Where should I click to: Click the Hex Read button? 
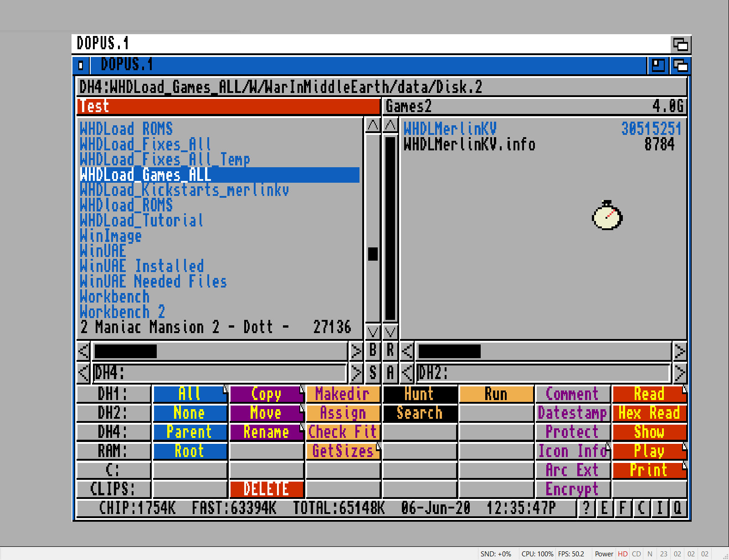[x=649, y=413]
